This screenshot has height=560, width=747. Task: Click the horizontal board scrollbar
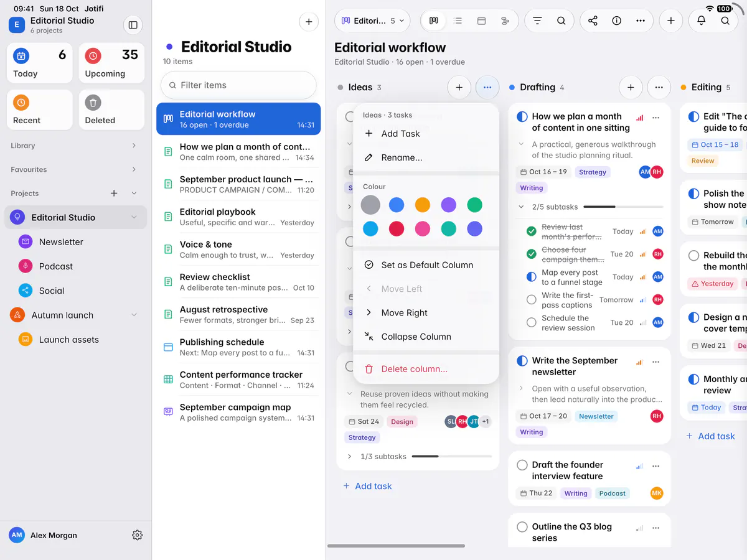click(396, 546)
